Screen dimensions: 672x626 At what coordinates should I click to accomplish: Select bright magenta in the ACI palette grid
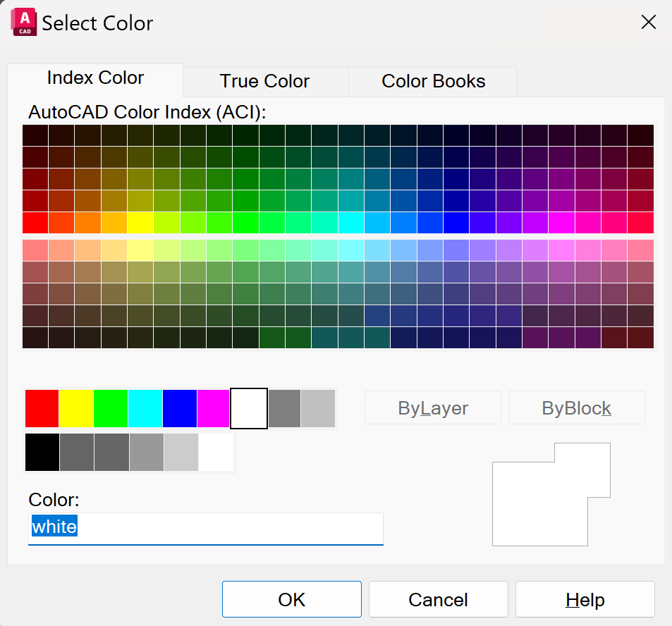[x=561, y=223]
